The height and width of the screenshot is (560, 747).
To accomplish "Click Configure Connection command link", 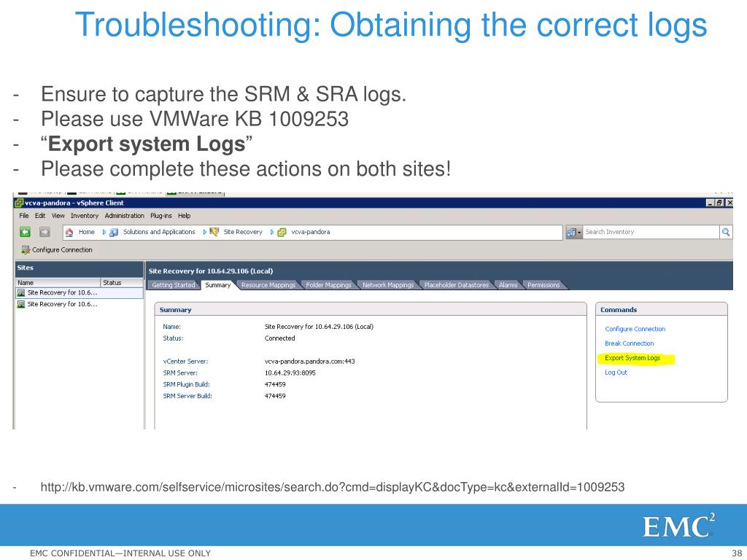I will 635,329.
